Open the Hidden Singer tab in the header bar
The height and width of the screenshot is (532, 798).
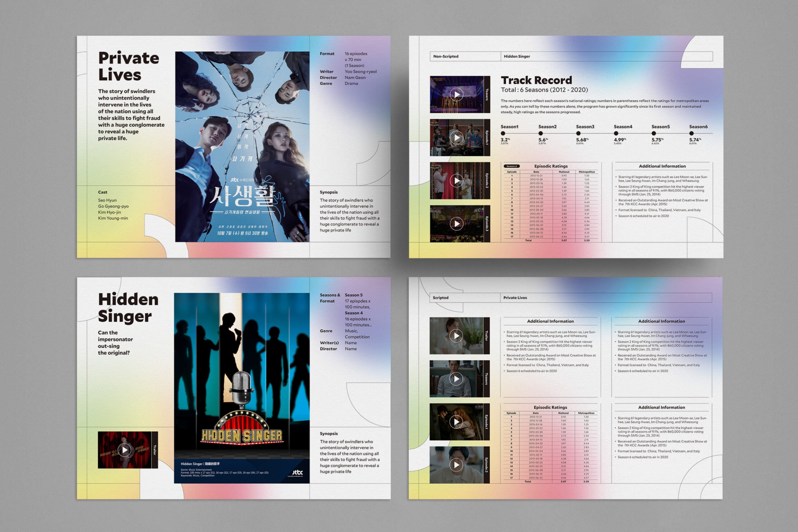(607, 56)
